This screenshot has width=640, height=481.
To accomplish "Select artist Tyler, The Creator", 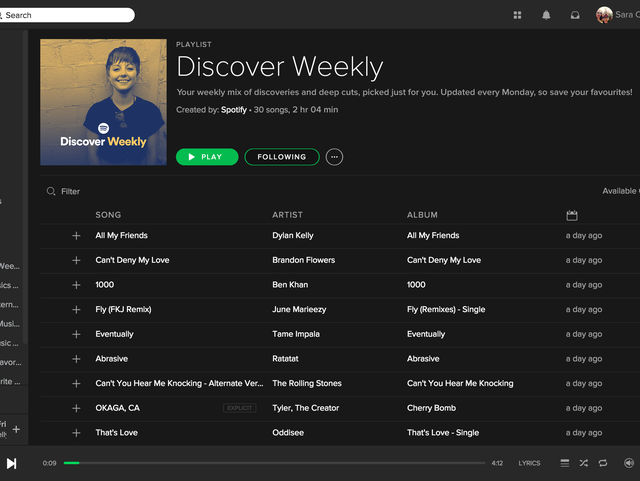I will (x=306, y=408).
